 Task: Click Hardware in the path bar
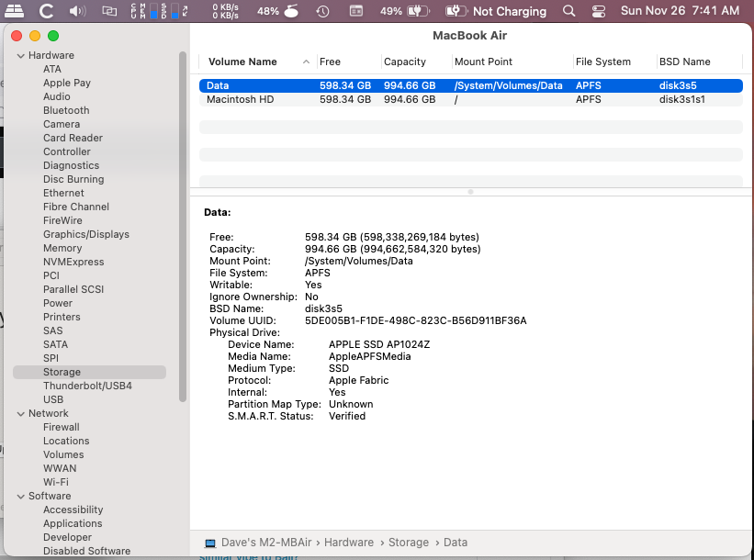click(349, 543)
